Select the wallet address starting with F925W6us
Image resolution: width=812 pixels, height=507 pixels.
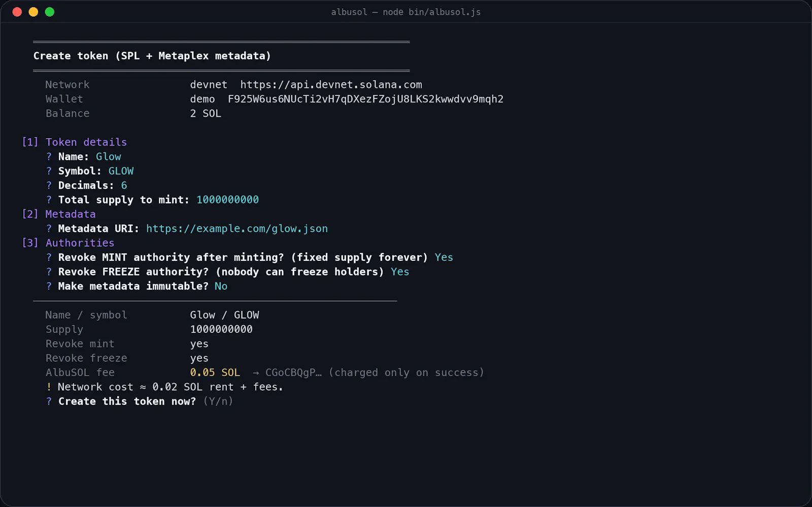[365, 99]
